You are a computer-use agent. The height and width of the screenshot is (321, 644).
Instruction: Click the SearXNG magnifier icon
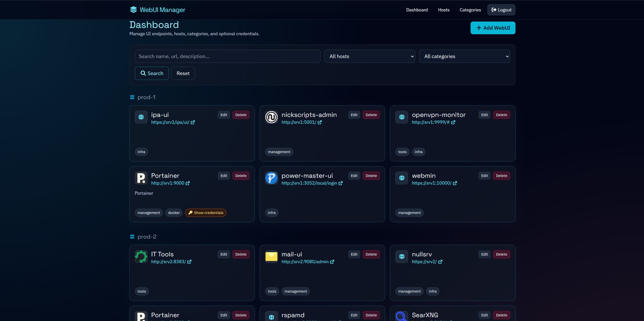pos(402,316)
